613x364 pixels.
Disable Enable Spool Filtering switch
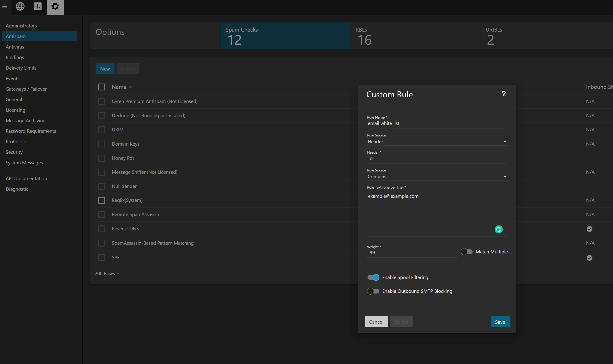[x=373, y=277]
